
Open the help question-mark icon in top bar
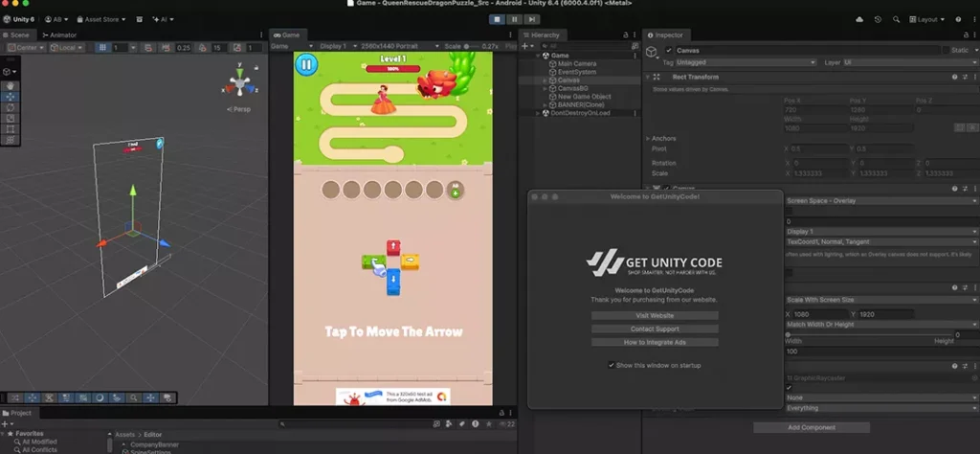pyautogui.click(x=958, y=19)
